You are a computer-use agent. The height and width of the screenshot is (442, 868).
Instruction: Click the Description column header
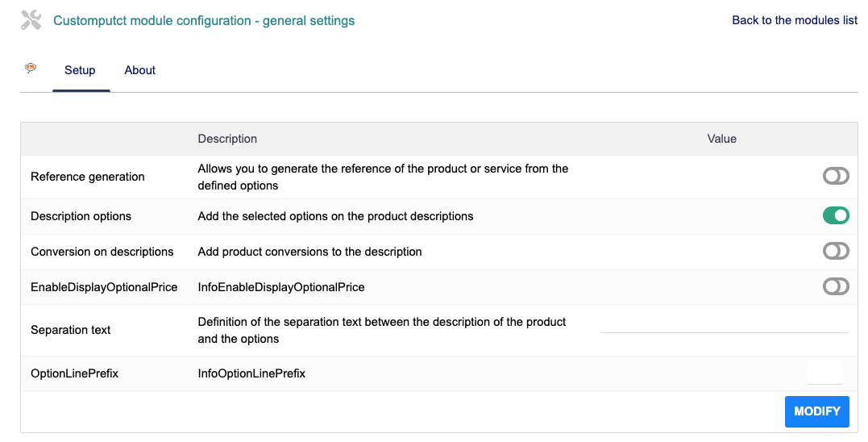click(227, 139)
